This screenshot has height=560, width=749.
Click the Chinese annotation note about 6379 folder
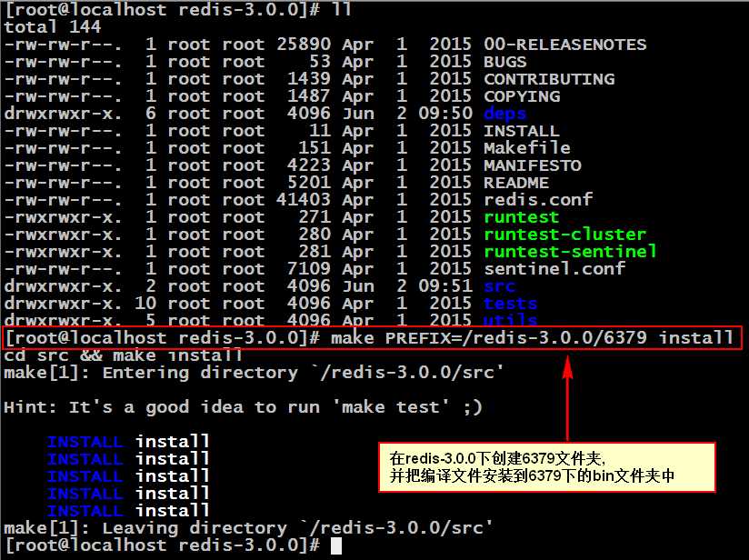click(x=547, y=467)
